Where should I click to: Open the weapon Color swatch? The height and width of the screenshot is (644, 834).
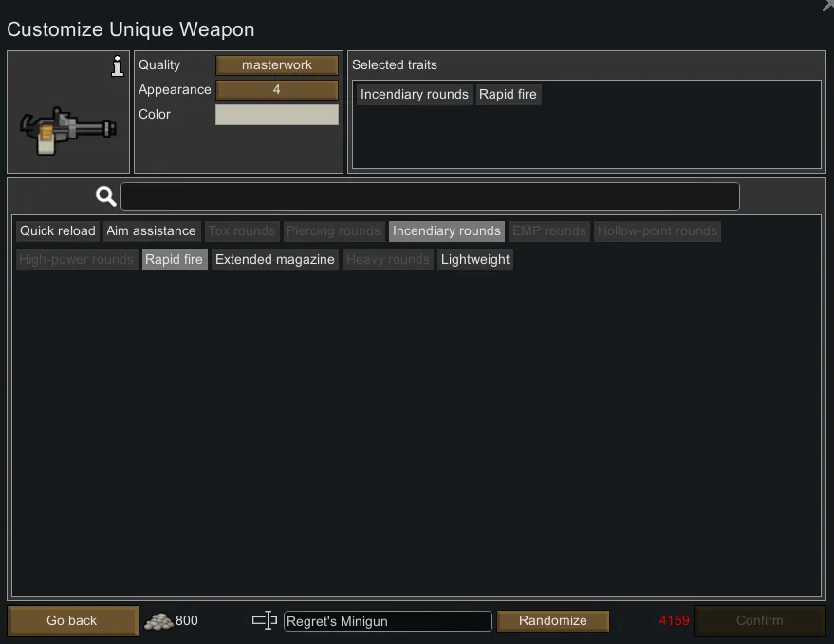(277, 115)
